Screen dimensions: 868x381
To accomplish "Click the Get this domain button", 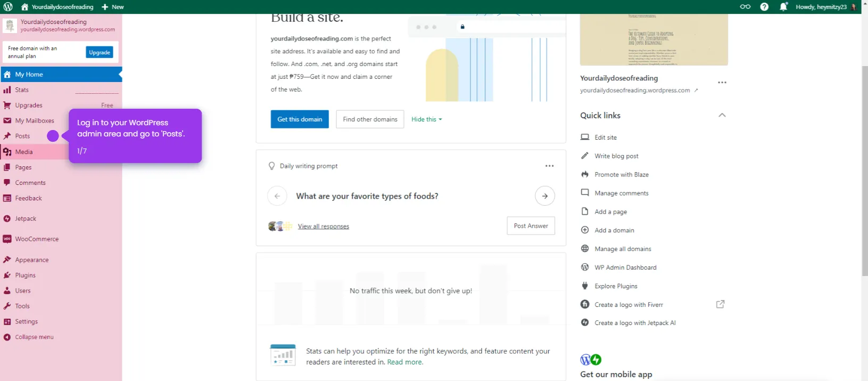I will (x=300, y=119).
